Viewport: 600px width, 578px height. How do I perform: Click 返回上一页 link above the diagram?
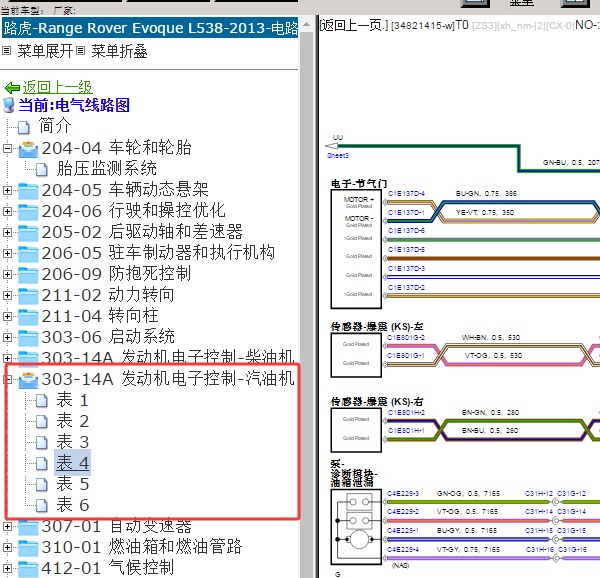coord(354,25)
